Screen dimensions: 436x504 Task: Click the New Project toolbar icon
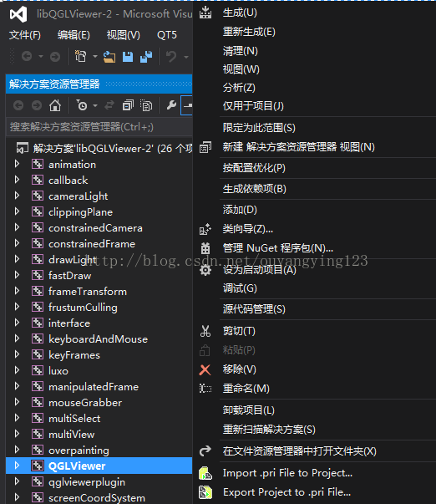[x=81, y=56]
